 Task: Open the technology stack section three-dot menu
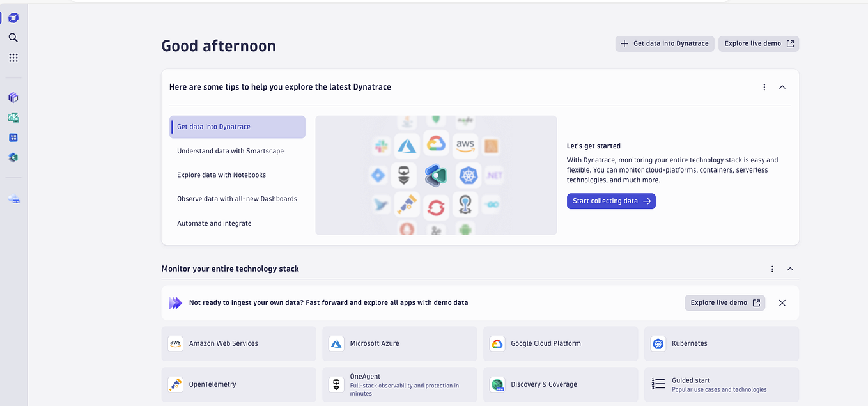coord(772,269)
